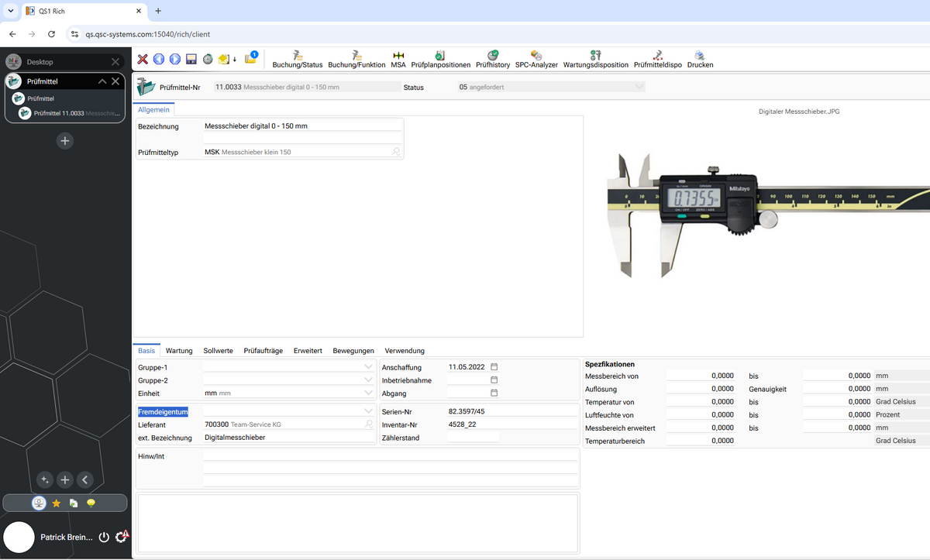Select the Basis tab
This screenshot has width=930, height=560.
[x=146, y=350]
